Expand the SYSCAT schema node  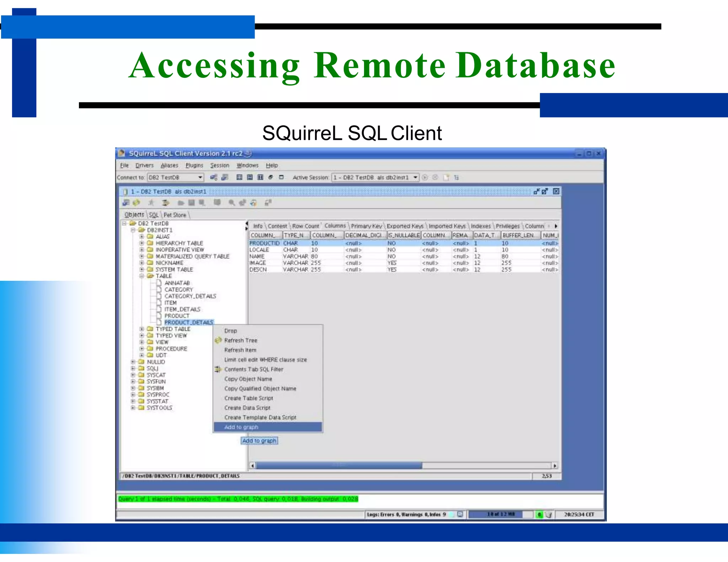coord(133,375)
